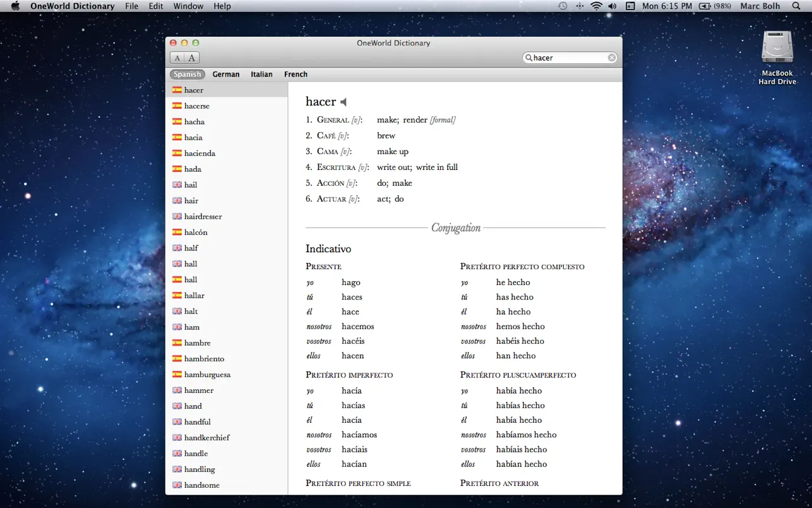
Task: Open the Help menu
Action: [222, 6]
